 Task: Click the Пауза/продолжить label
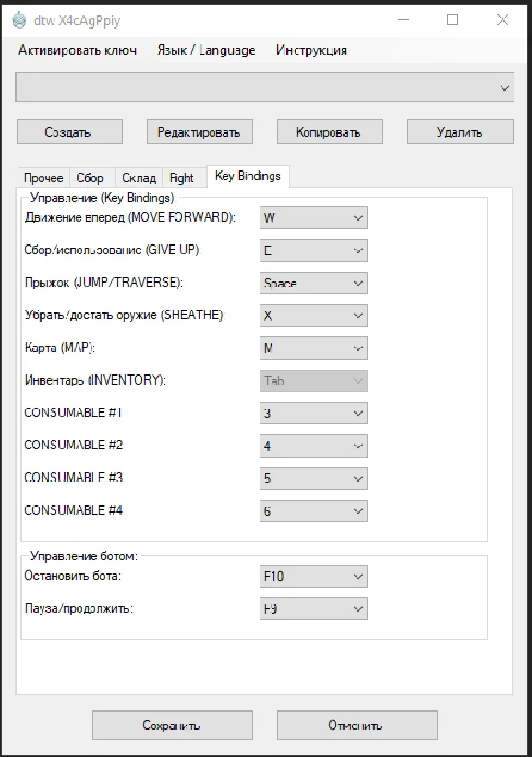(79, 608)
